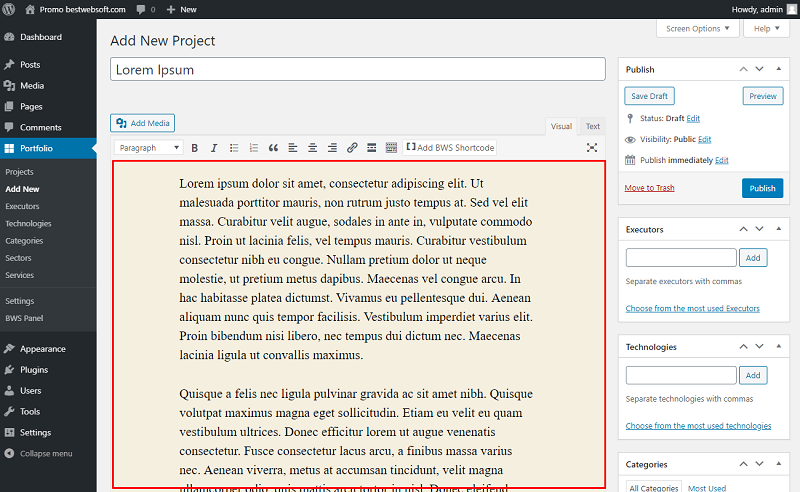Expand Screen Options dropdown
Viewport: 800px width, 492px height.
(697, 29)
